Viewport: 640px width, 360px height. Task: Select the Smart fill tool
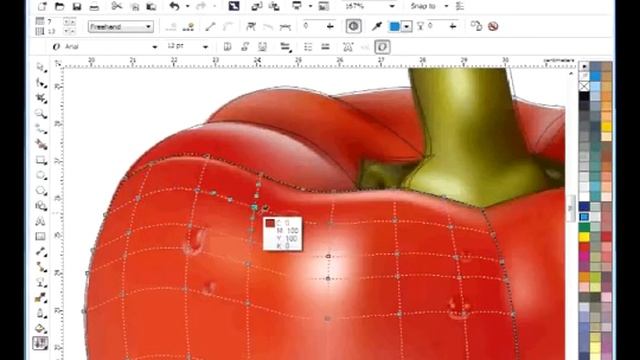click(x=41, y=144)
